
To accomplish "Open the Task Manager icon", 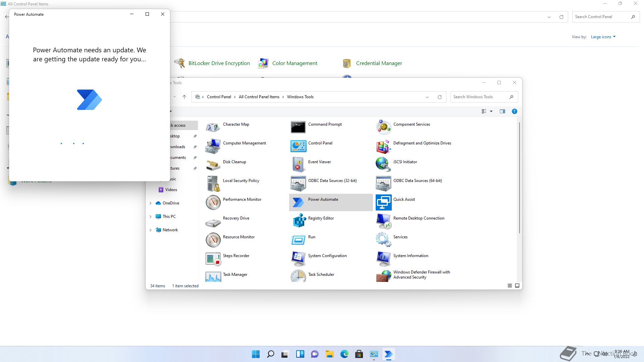I will (x=213, y=276).
